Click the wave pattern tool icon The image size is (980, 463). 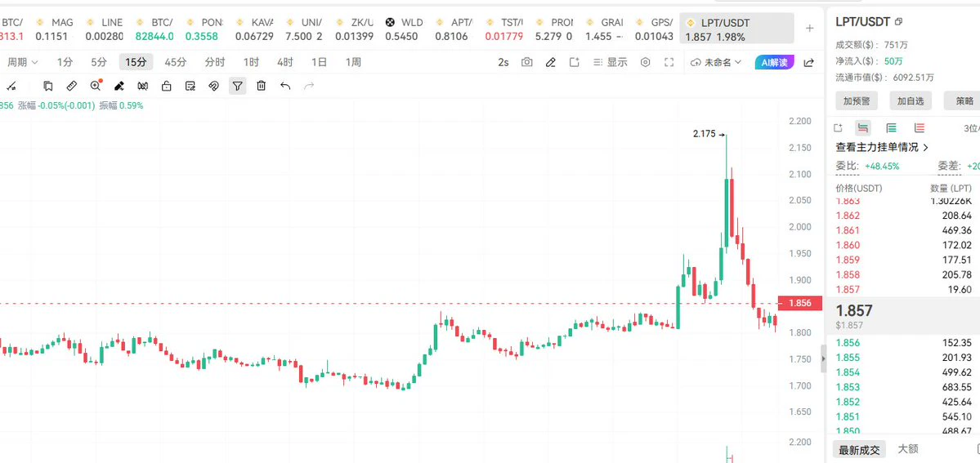click(142, 87)
